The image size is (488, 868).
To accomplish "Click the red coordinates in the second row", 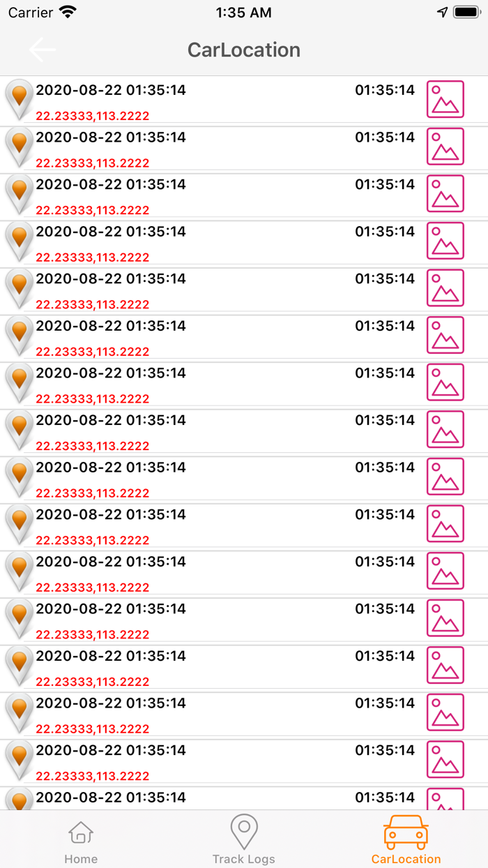I will (x=93, y=163).
